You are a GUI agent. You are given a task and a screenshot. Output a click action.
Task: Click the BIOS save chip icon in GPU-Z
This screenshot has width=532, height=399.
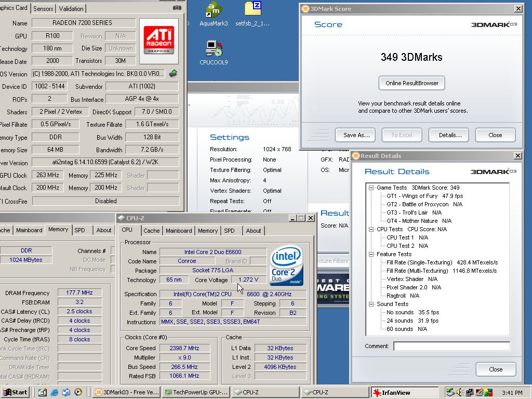pyautogui.click(x=174, y=73)
